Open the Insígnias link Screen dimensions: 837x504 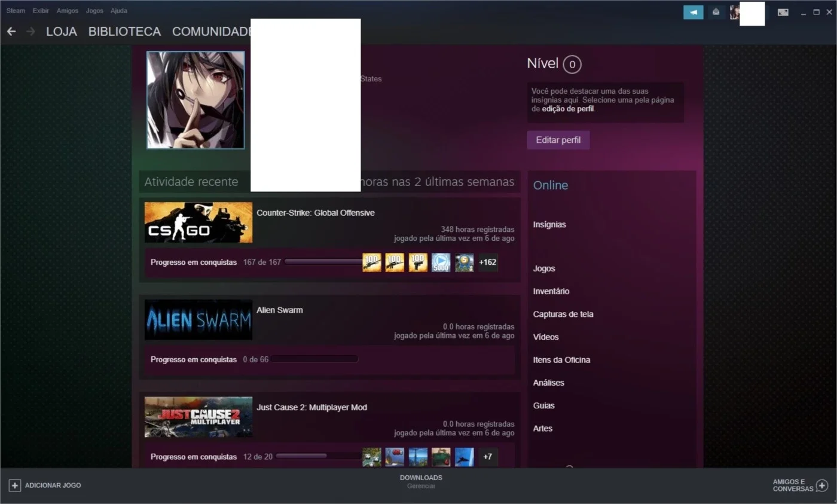[x=549, y=225]
